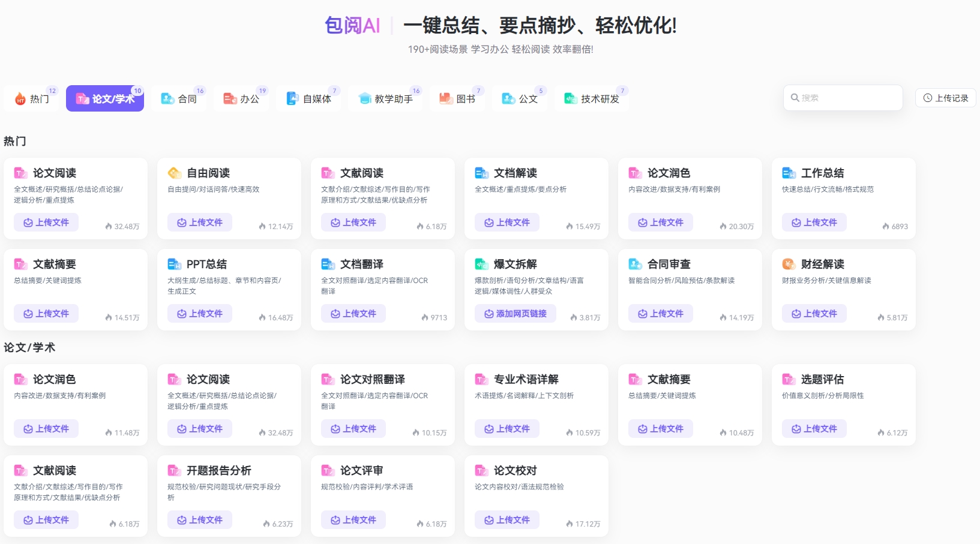Open the 合同 category tab

(179, 99)
